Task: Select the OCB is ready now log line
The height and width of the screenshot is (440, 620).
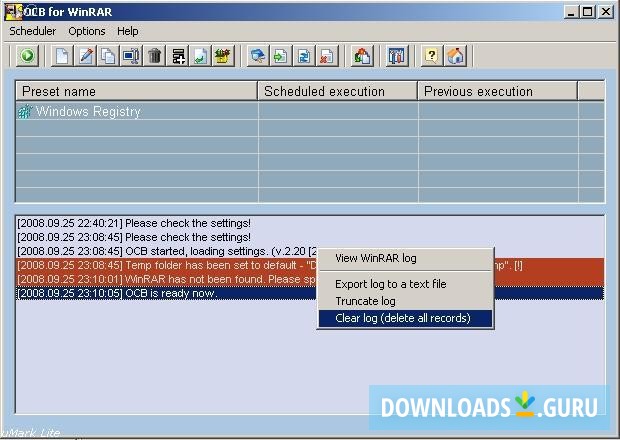Action: [x=310, y=293]
